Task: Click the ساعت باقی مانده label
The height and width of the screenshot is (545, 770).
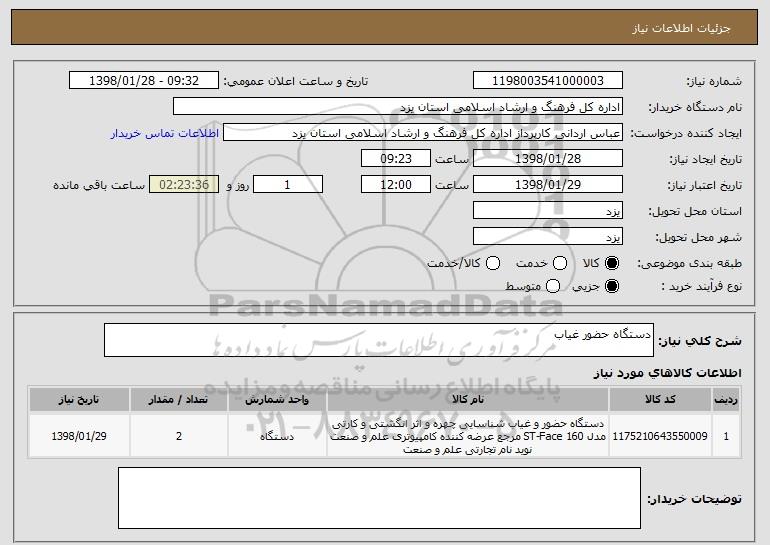Action: tap(99, 185)
